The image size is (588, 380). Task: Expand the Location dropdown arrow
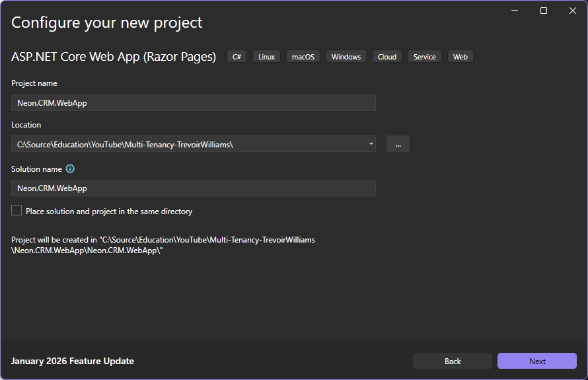371,143
